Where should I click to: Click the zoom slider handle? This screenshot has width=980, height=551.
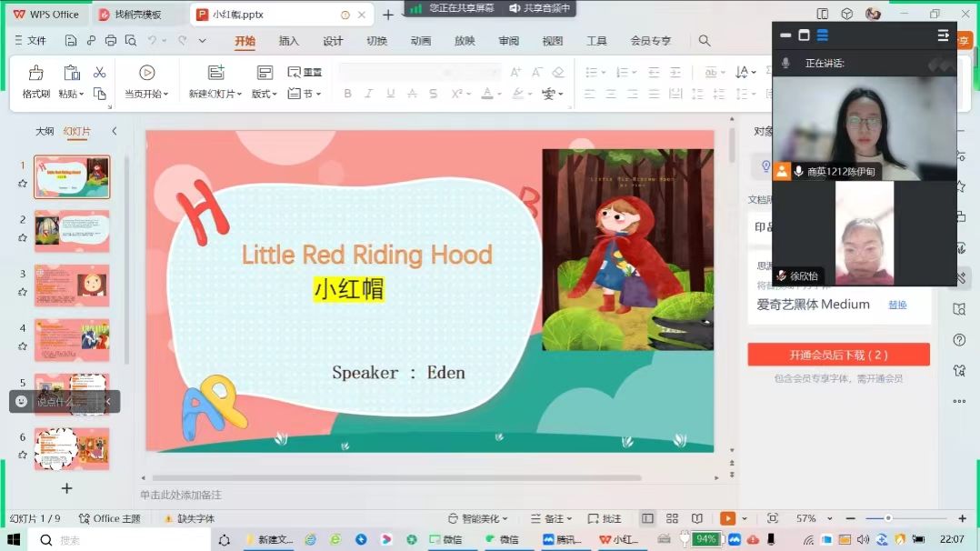coord(888,518)
